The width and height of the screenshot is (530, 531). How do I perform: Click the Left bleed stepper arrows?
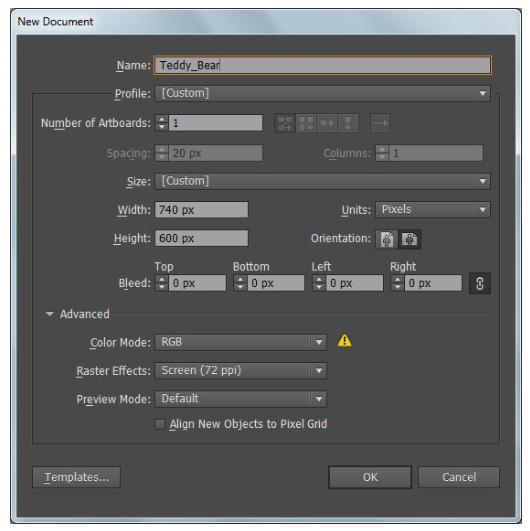point(319,283)
